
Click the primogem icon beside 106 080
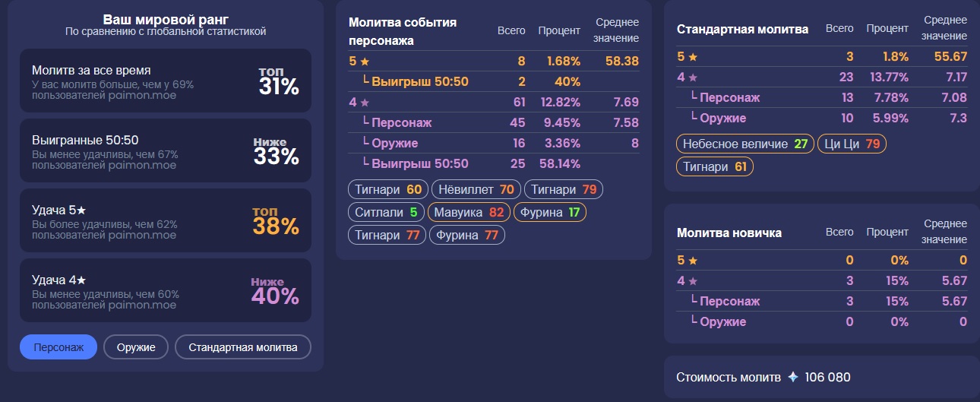click(793, 377)
